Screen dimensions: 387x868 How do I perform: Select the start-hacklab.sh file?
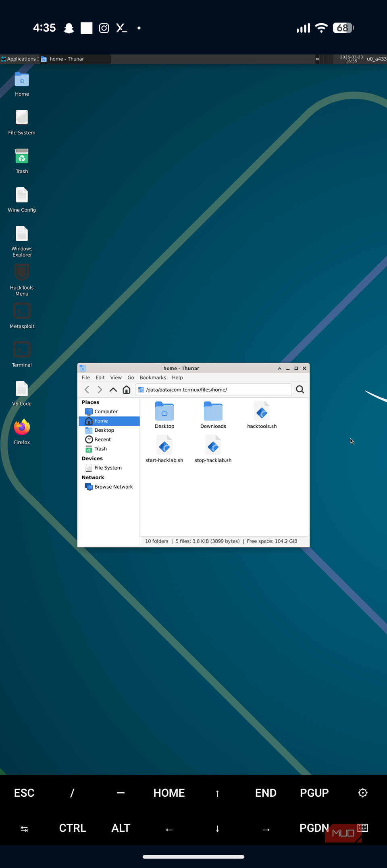(x=164, y=449)
